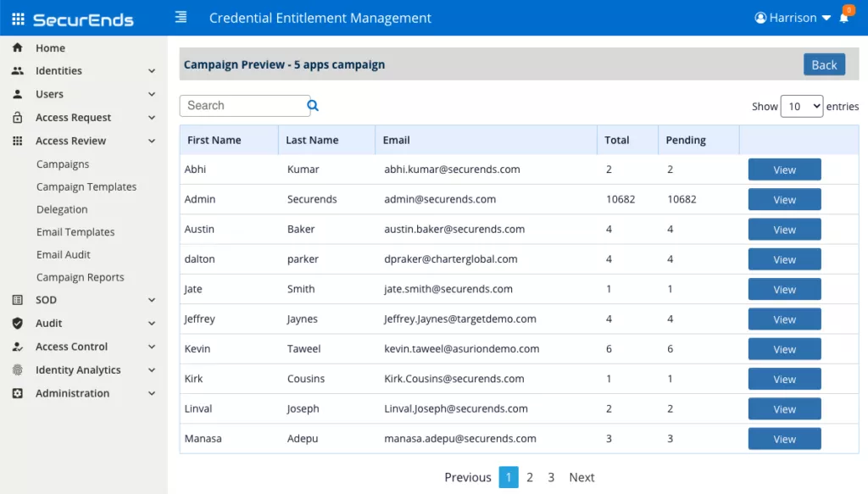Screen dimensions: 868x494
Task: Open the apps grid icon beside SecurEnds logo
Action: click(x=19, y=19)
